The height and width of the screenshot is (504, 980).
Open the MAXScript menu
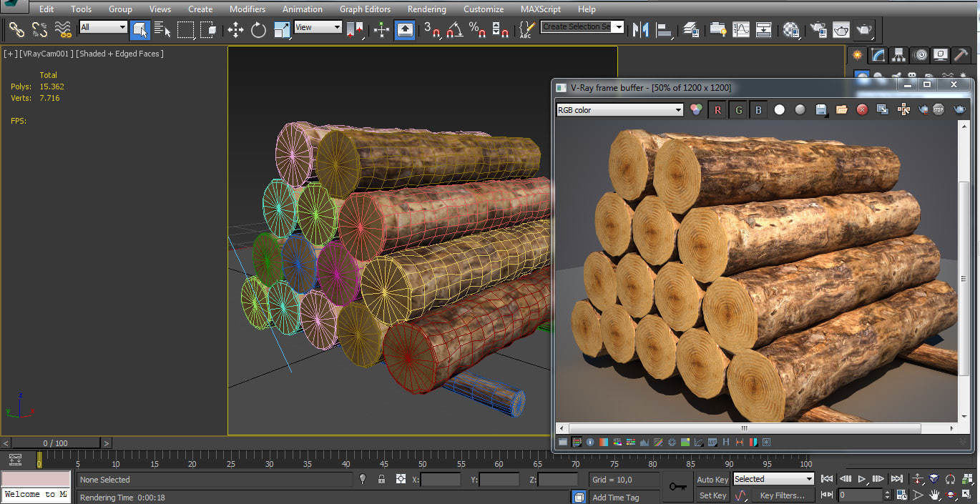(541, 9)
